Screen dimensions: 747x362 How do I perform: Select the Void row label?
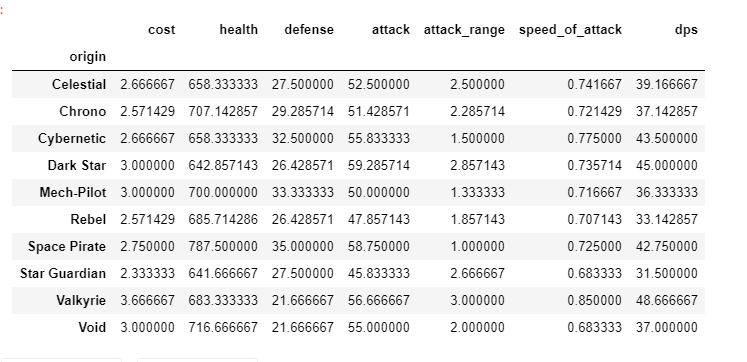pos(92,328)
